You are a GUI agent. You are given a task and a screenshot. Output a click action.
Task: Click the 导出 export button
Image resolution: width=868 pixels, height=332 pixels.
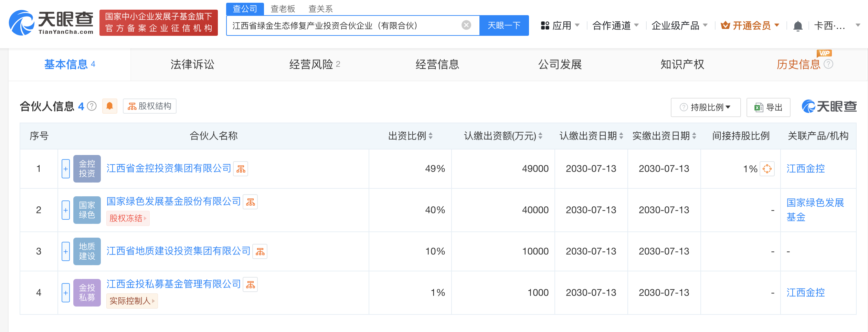point(768,107)
